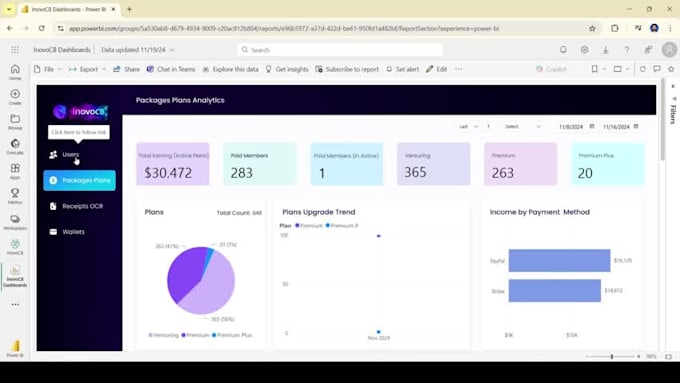Open the settings gear icon

coord(585,49)
